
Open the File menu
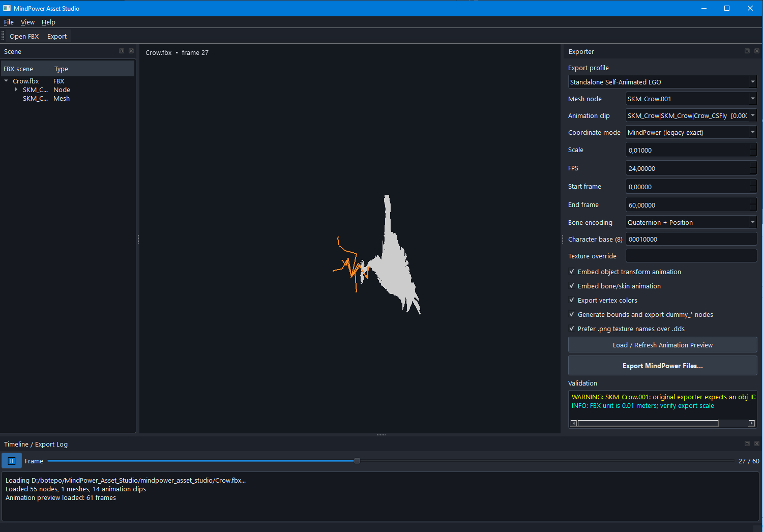click(x=9, y=22)
